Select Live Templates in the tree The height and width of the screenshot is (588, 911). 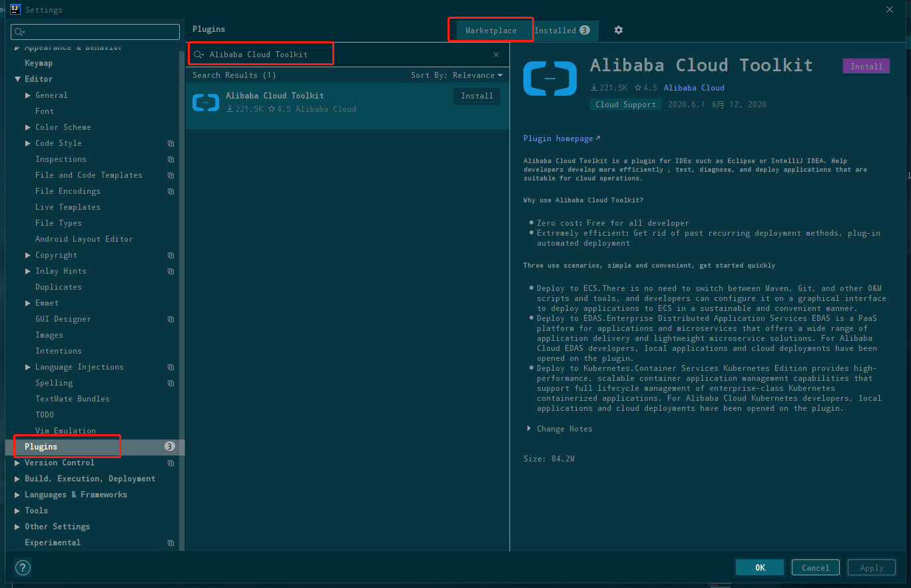(68, 207)
